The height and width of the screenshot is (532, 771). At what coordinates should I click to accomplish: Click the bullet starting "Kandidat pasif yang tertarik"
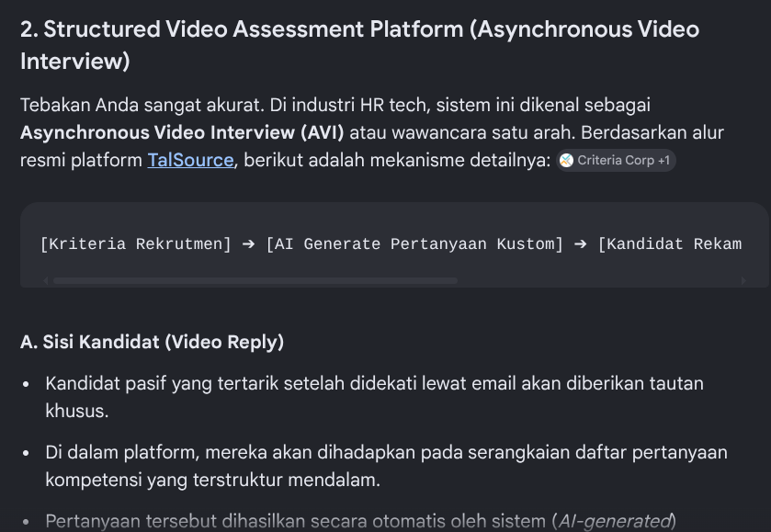[374, 397]
